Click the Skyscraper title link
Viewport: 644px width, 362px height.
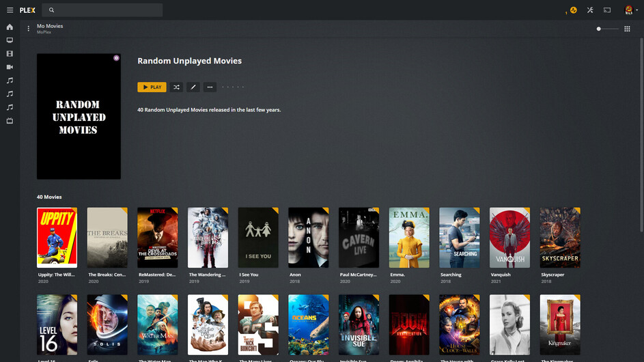click(x=552, y=275)
